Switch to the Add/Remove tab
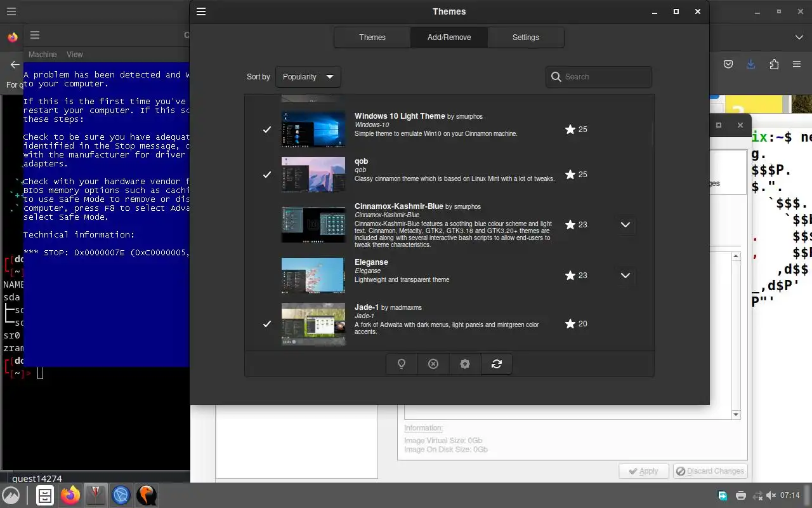The height and width of the screenshot is (508, 812). coord(449,37)
